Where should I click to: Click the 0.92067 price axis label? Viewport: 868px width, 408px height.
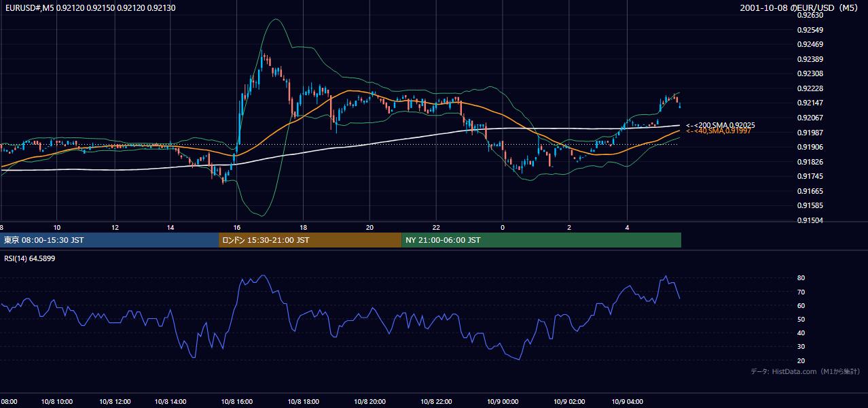point(810,118)
